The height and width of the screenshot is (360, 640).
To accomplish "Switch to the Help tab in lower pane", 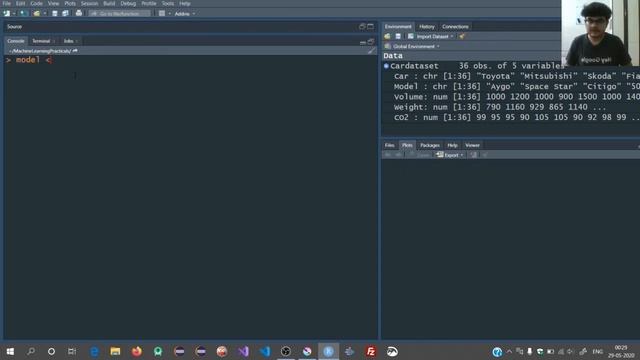I will point(452,145).
